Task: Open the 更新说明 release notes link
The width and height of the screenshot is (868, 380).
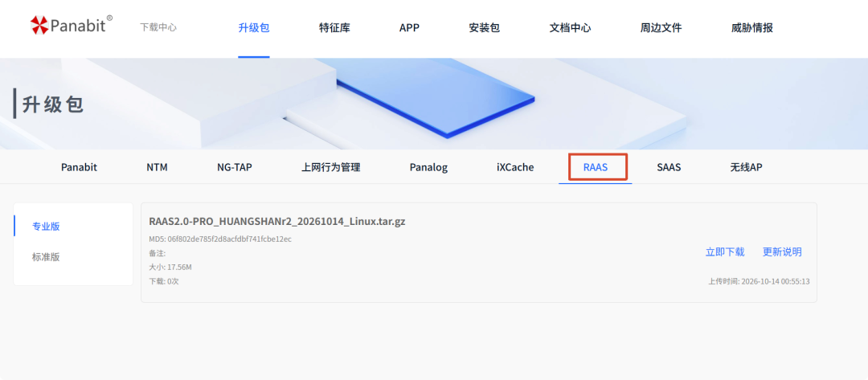Action: point(782,252)
